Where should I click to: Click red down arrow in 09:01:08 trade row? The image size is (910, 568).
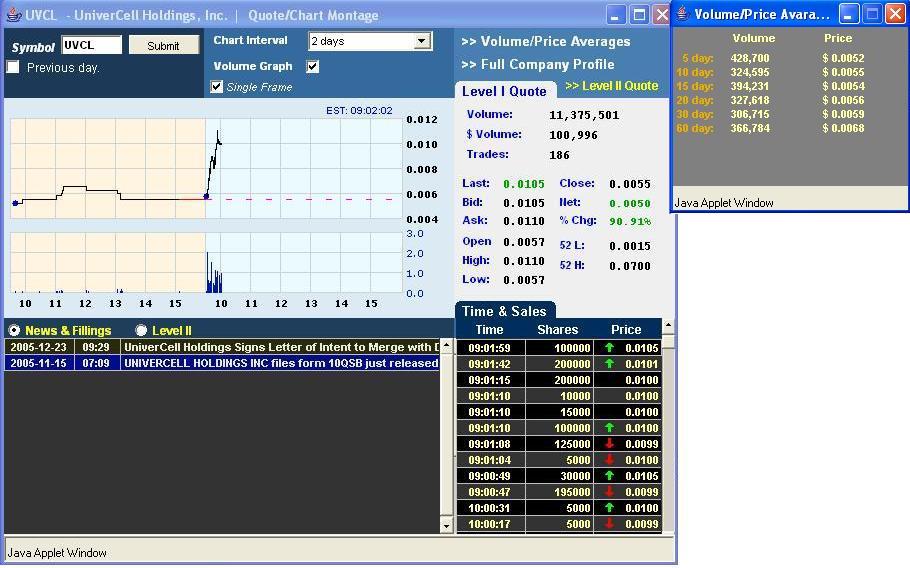click(x=609, y=444)
